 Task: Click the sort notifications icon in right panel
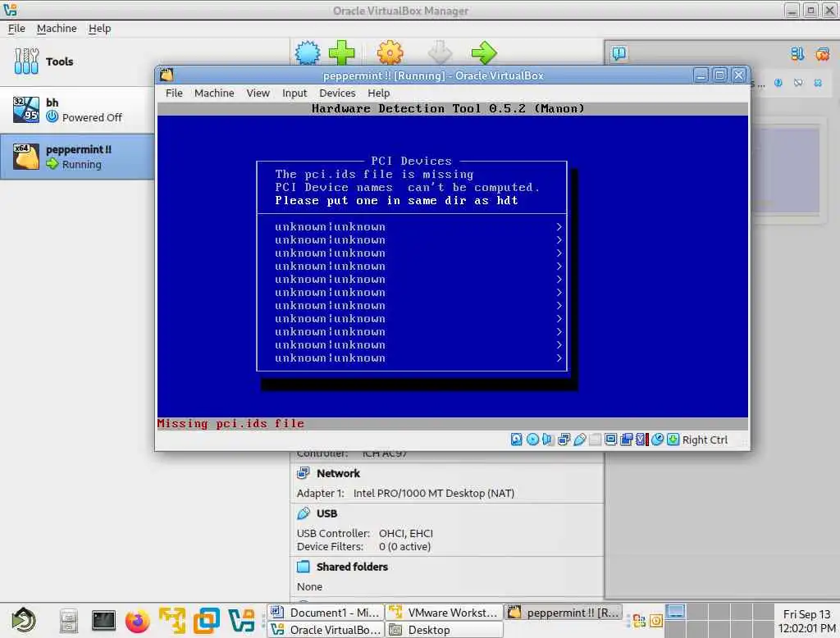(797, 53)
